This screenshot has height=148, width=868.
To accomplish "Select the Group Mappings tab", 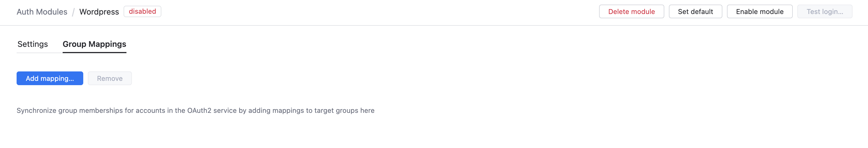I will 94,44.
